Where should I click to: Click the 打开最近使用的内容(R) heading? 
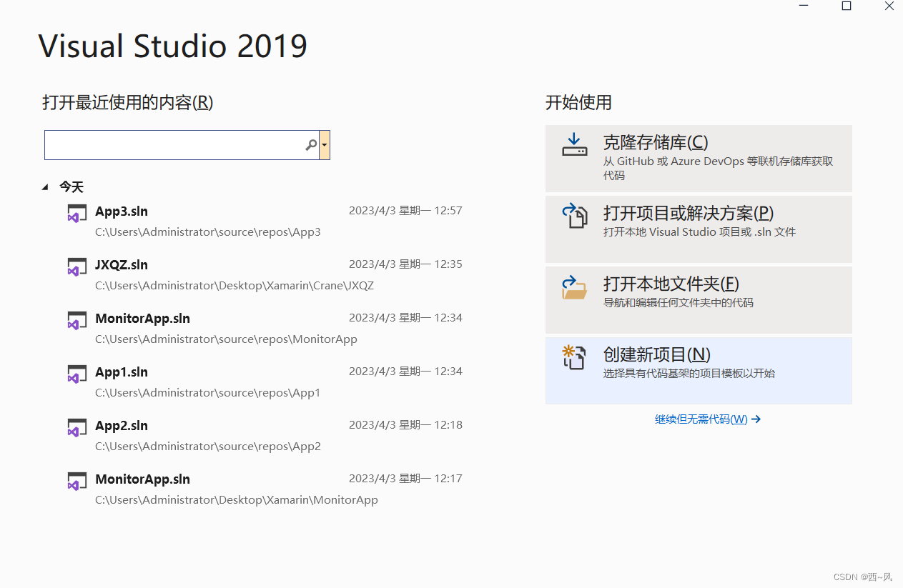128,103
